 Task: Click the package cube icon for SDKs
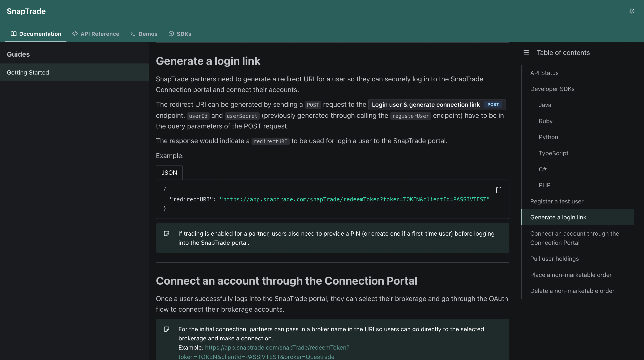[171, 34]
